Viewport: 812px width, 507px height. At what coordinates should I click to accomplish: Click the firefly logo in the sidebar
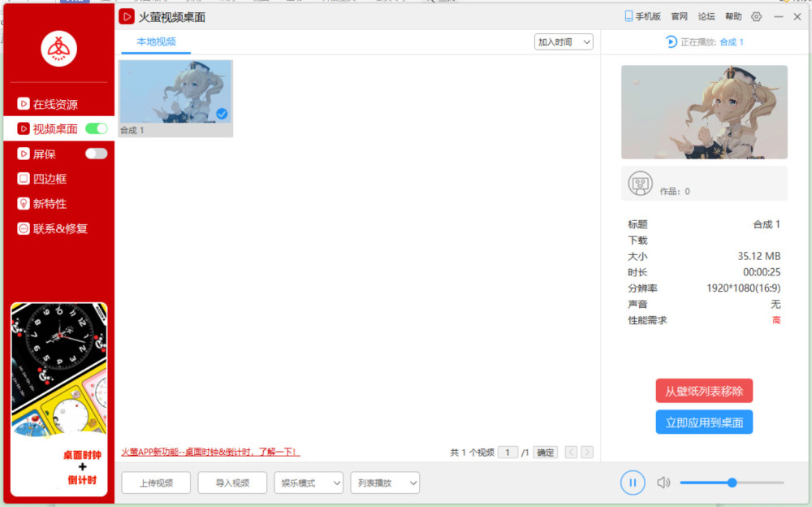tap(59, 49)
